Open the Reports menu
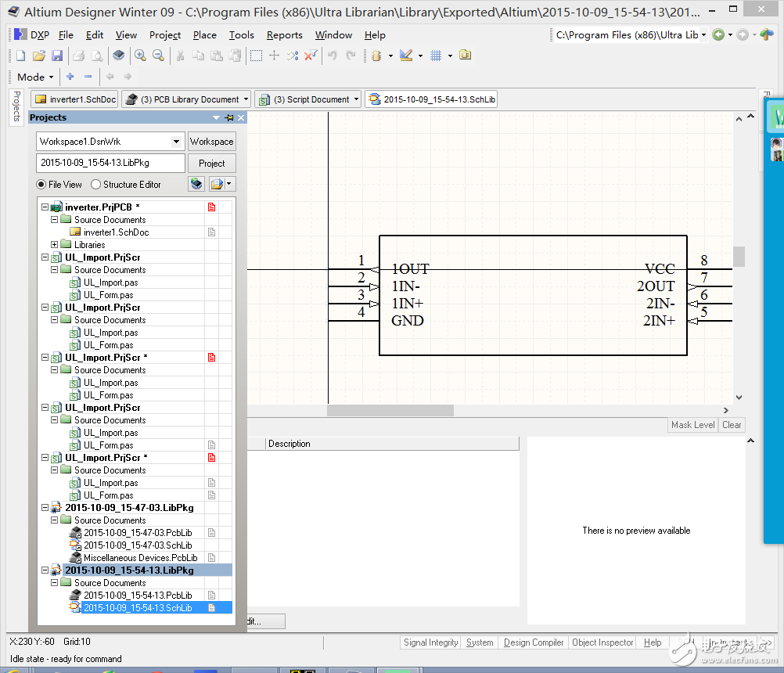 pyautogui.click(x=285, y=35)
